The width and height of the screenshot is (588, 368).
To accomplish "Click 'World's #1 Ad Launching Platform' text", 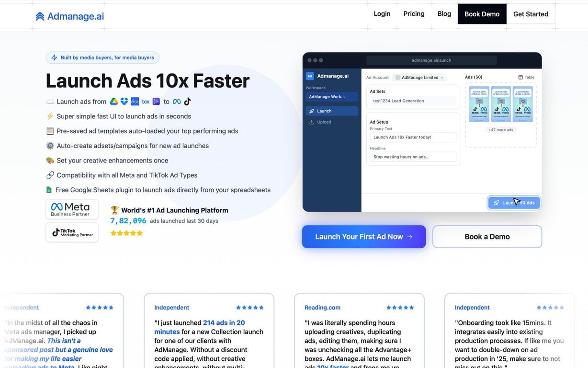I will [x=175, y=210].
